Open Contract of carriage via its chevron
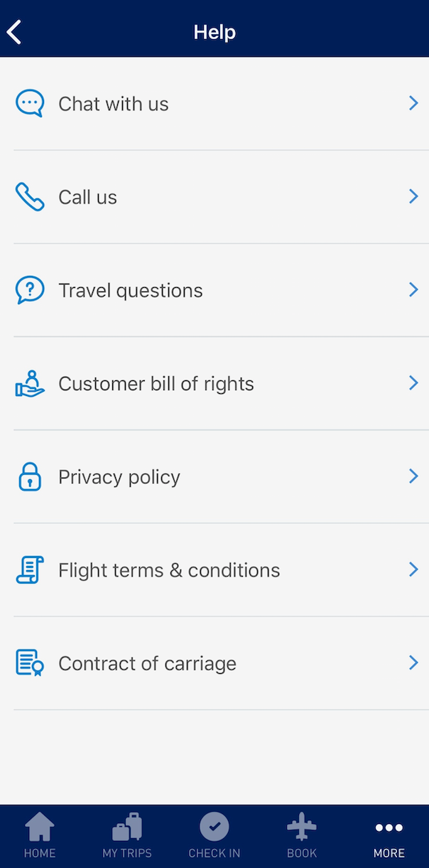Image resolution: width=429 pixels, height=868 pixels. (x=413, y=663)
